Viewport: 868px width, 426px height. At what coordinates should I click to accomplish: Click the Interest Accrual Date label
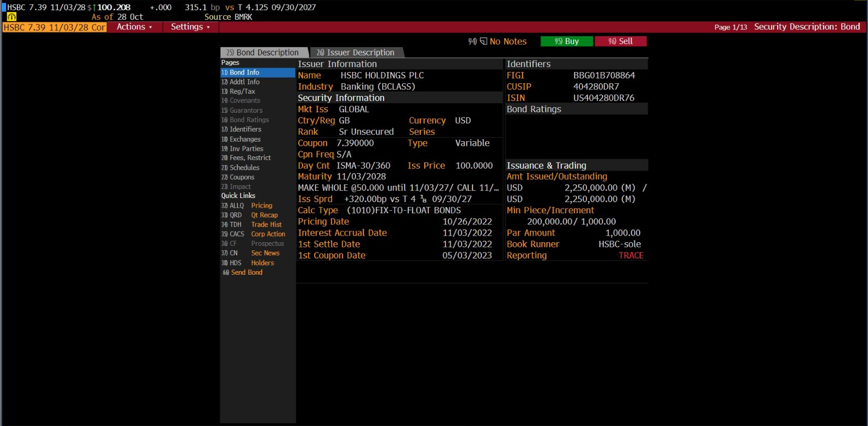click(342, 233)
